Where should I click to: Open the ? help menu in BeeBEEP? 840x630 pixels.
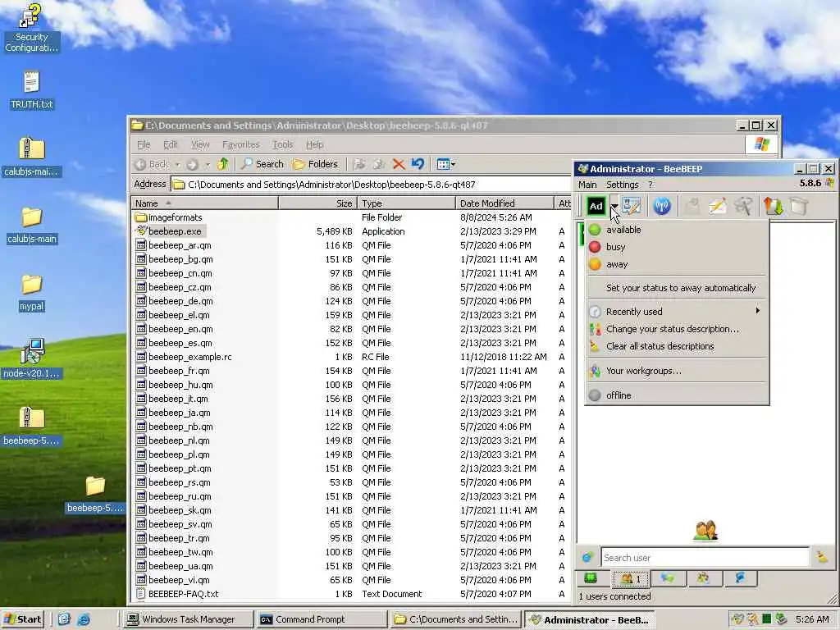click(651, 185)
